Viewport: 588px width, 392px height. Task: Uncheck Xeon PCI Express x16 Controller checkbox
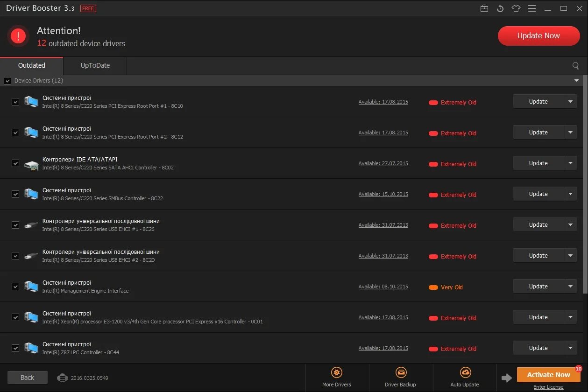point(15,317)
